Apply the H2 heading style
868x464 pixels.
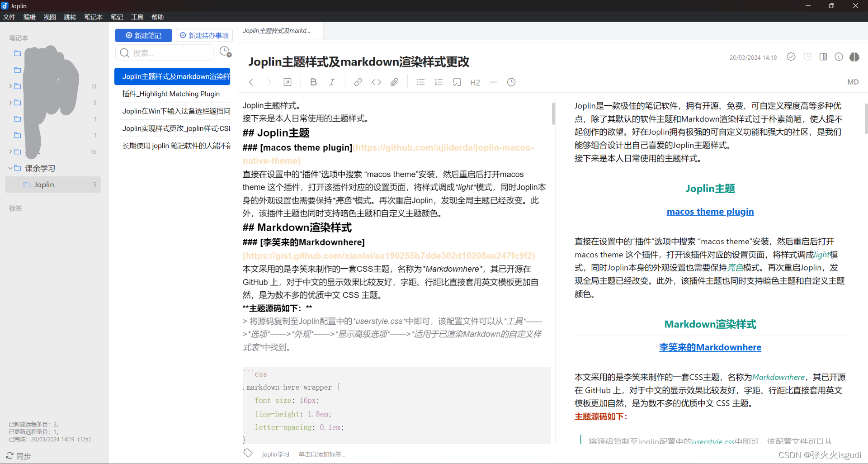475,82
